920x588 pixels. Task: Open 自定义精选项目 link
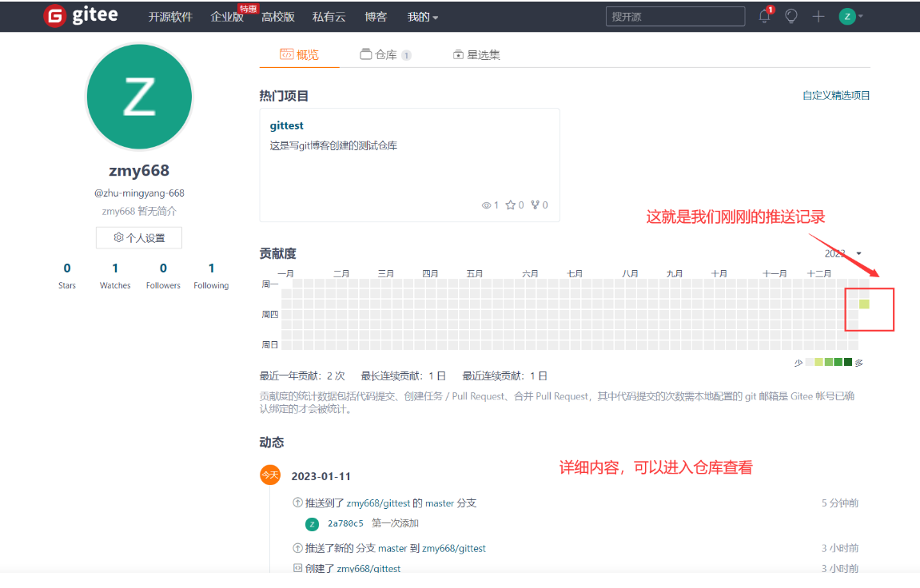(836, 95)
